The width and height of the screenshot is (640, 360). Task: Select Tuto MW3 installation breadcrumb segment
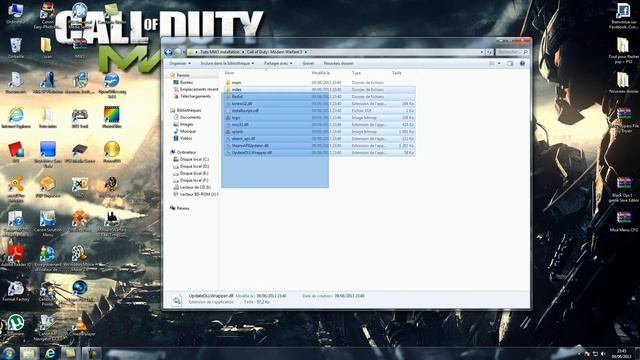220,52
